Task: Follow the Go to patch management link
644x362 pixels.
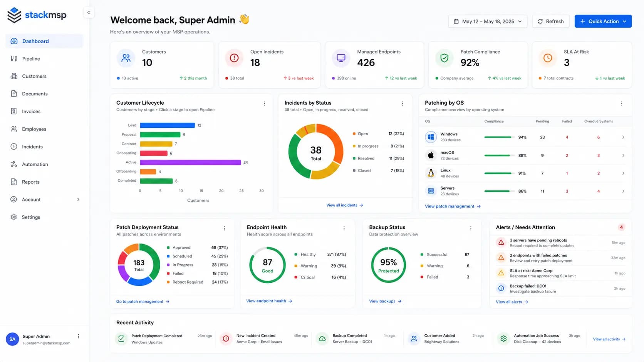Action: (x=143, y=302)
